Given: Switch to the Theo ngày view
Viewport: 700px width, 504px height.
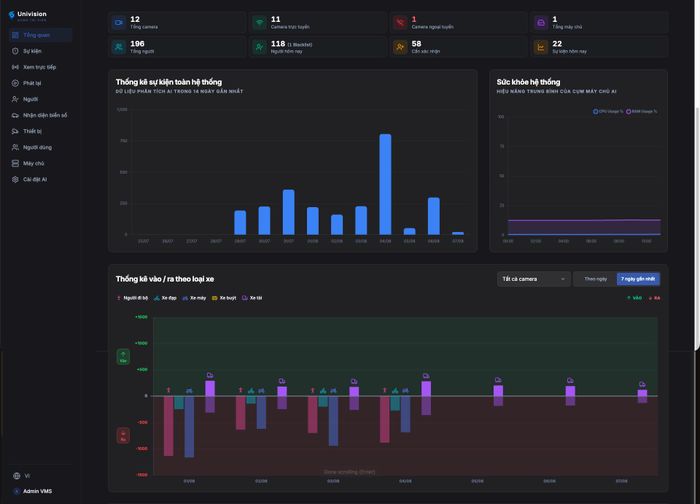Looking at the screenshot, I should [x=596, y=279].
